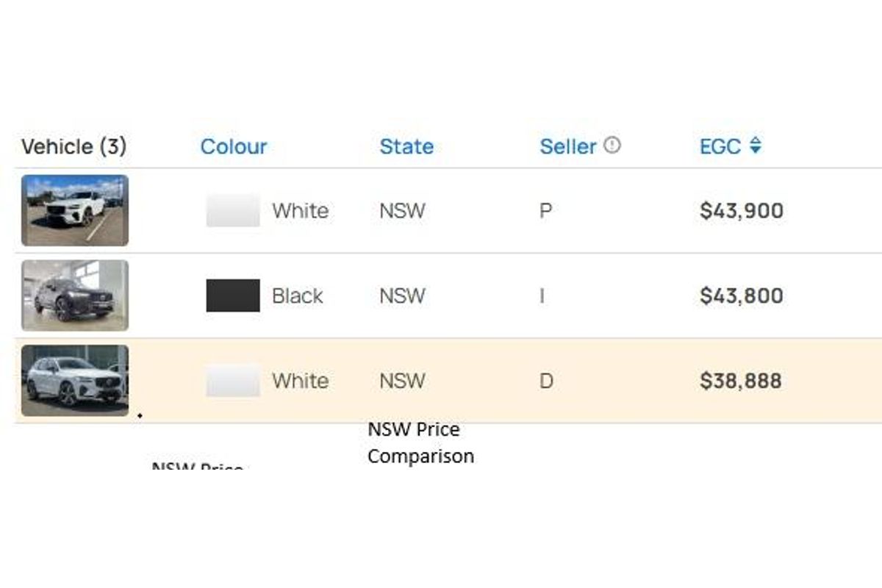Screen dimensions: 882x588
Task: Sort by EGC using arrow icon
Action: pyautogui.click(x=756, y=146)
